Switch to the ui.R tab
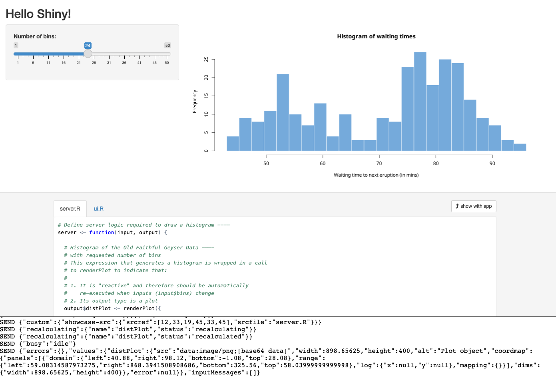Viewport: 556px width, 392px height. [x=98, y=209]
